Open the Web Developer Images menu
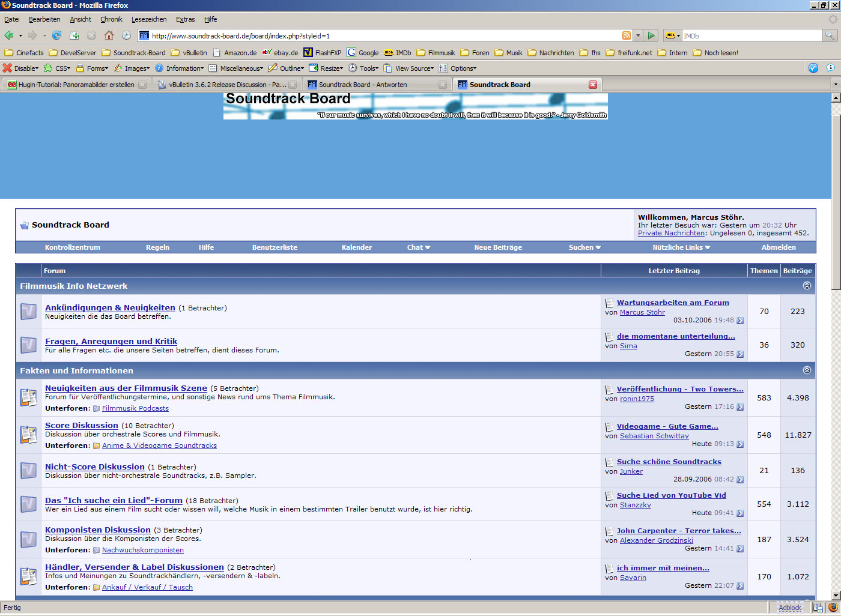 [132, 68]
